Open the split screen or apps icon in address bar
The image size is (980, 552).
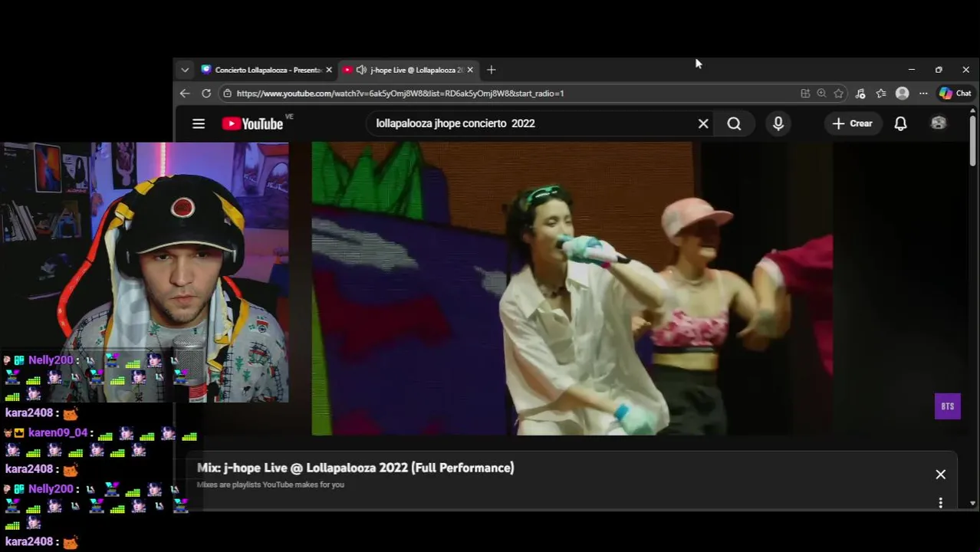pos(805,94)
